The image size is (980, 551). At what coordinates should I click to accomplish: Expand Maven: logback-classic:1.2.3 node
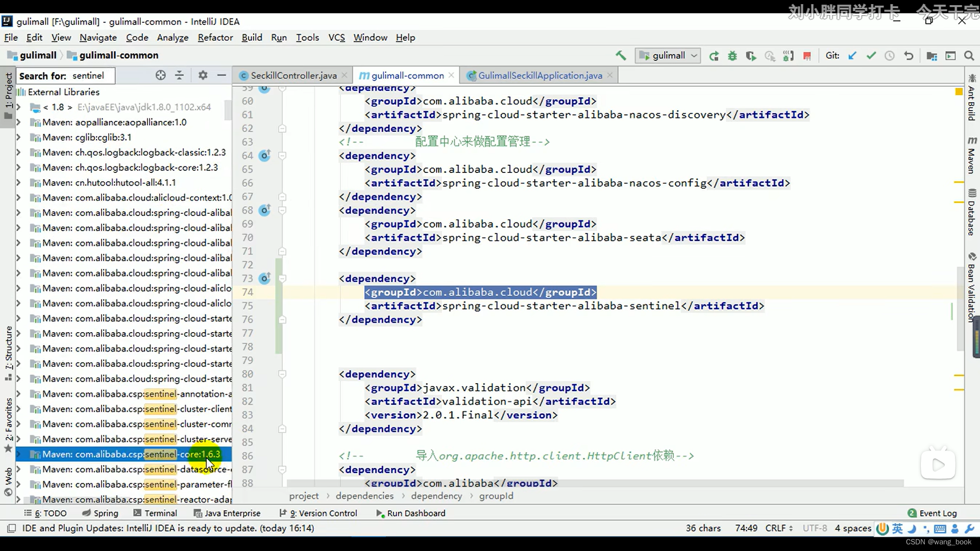point(18,153)
